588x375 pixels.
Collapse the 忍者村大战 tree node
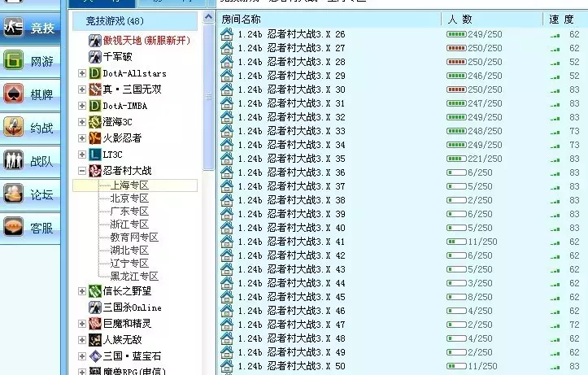(82, 171)
